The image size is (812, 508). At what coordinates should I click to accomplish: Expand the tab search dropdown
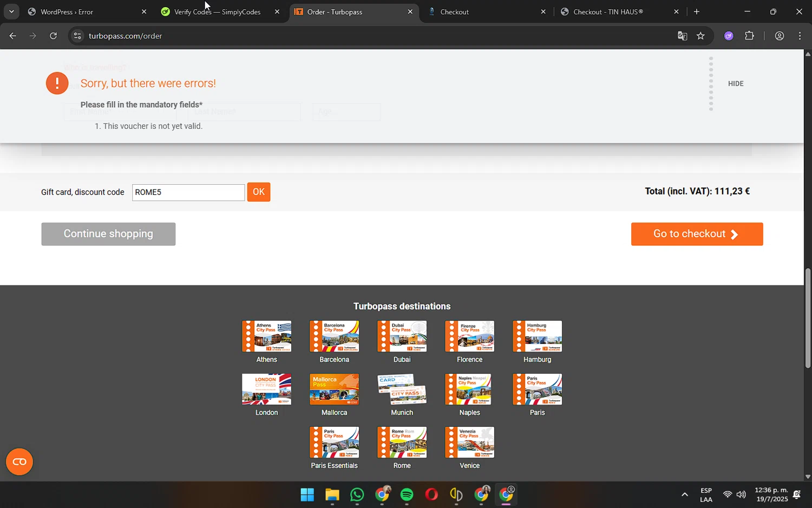tap(11, 12)
